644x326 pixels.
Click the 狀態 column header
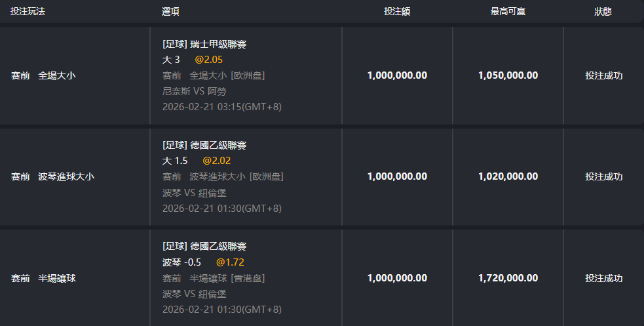tap(603, 12)
